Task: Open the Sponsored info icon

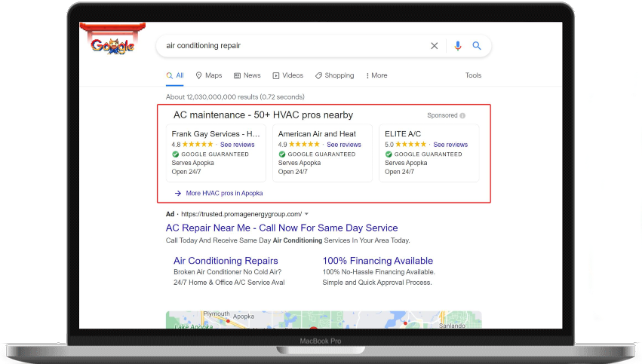Action: pos(462,115)
